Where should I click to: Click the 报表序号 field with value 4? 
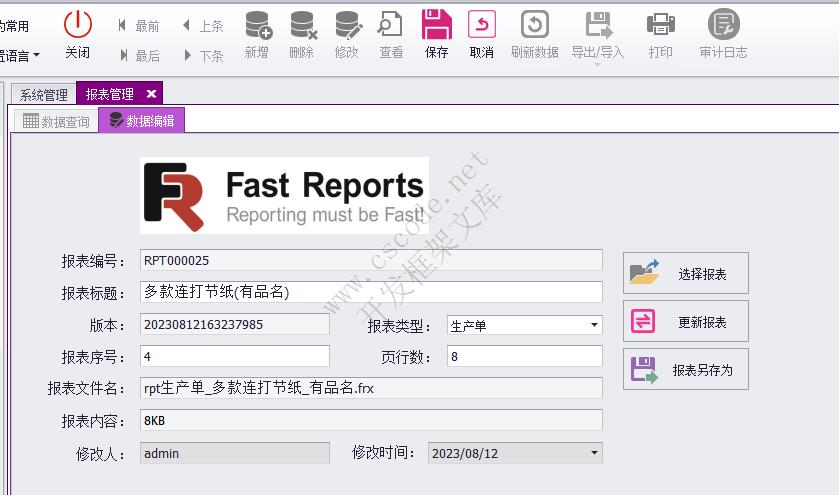tap(234, 356)
